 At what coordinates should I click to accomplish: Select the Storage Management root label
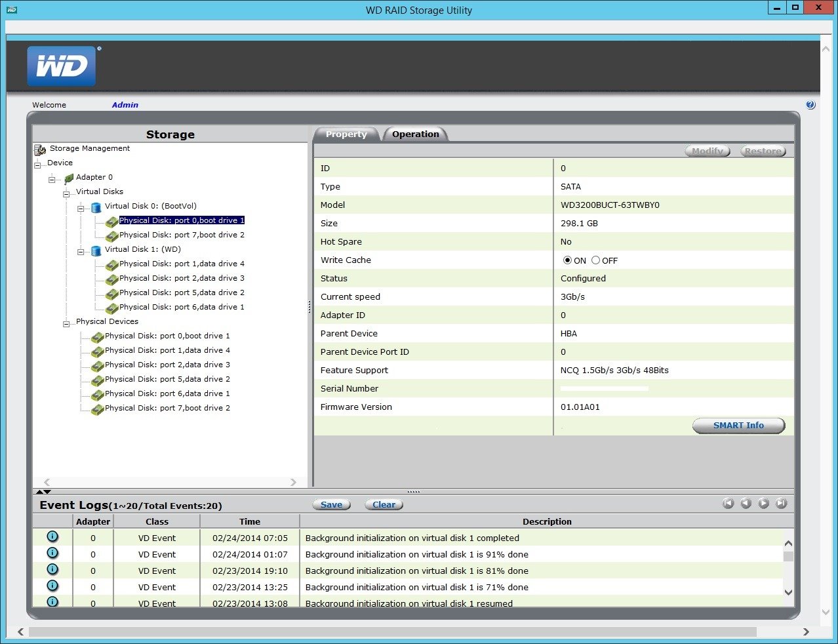pos(90,148)
